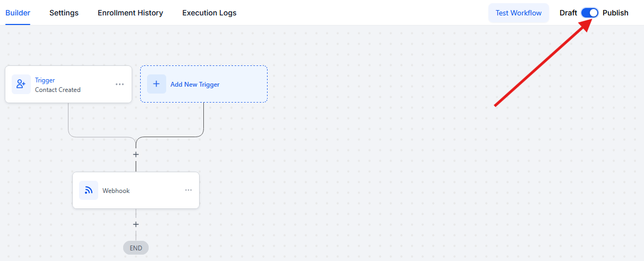
Task: Click the Contact Created trigger person icon
Action: pos(21,84)
